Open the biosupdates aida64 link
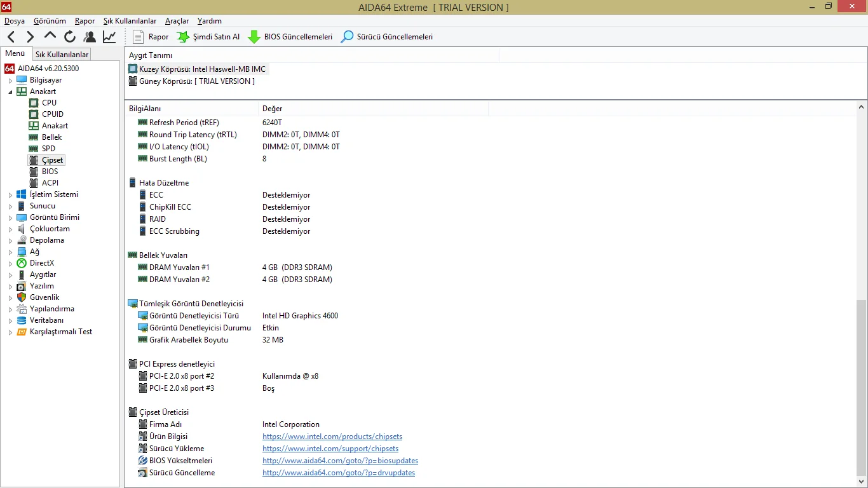Viewport: 868px width, 488px height. tap(340, 461)
